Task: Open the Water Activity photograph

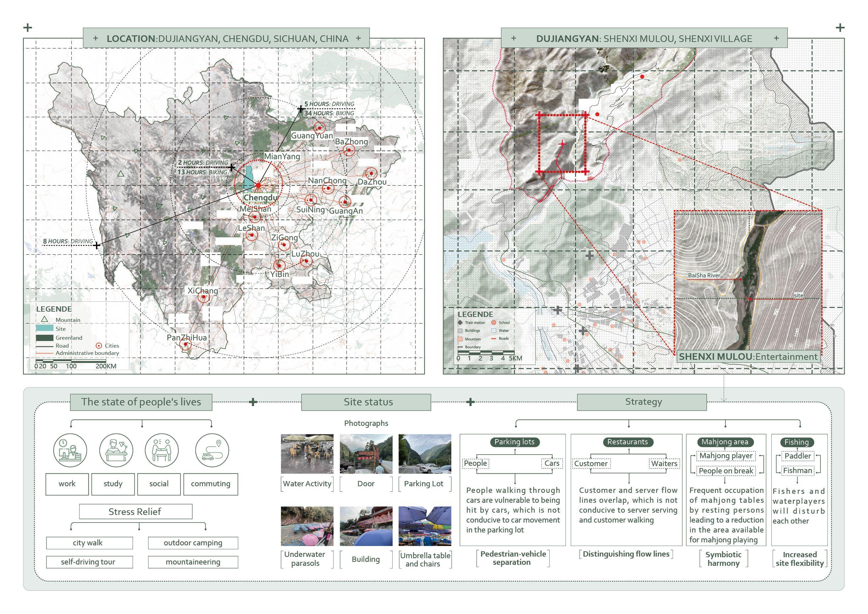Action: [x=307, y=454]
